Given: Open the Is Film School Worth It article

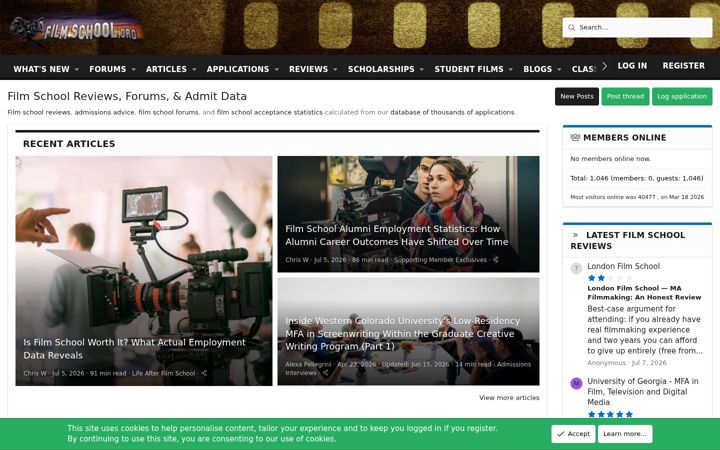Looking at the screenshot, I should click(134, 349).
